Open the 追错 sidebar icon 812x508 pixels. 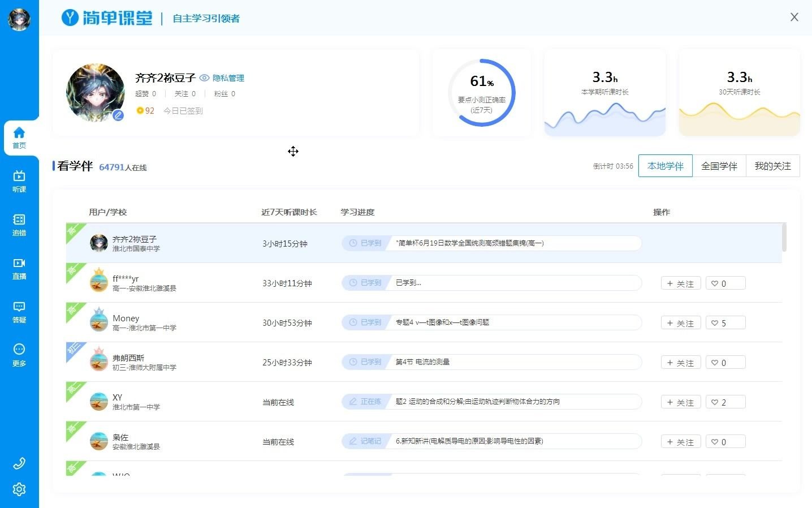coord(19,225)
